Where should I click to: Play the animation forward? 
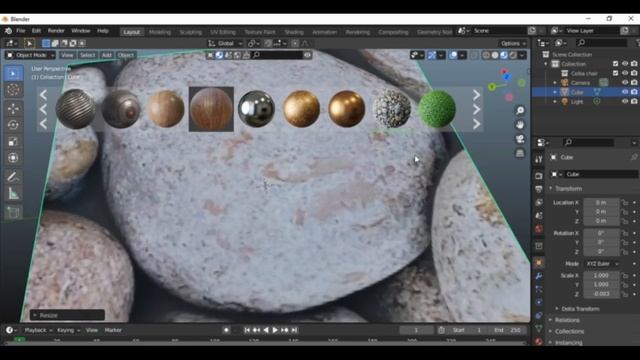[275, 330]
